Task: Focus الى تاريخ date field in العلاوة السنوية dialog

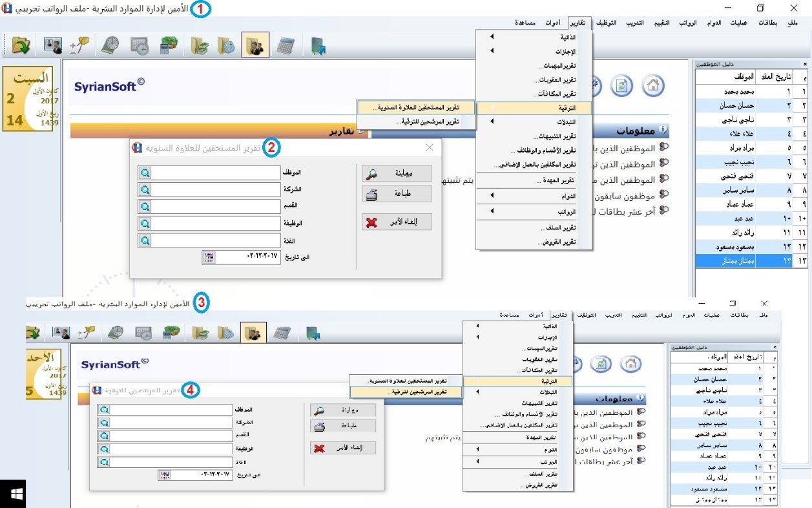Action: (x=248, y=257)
